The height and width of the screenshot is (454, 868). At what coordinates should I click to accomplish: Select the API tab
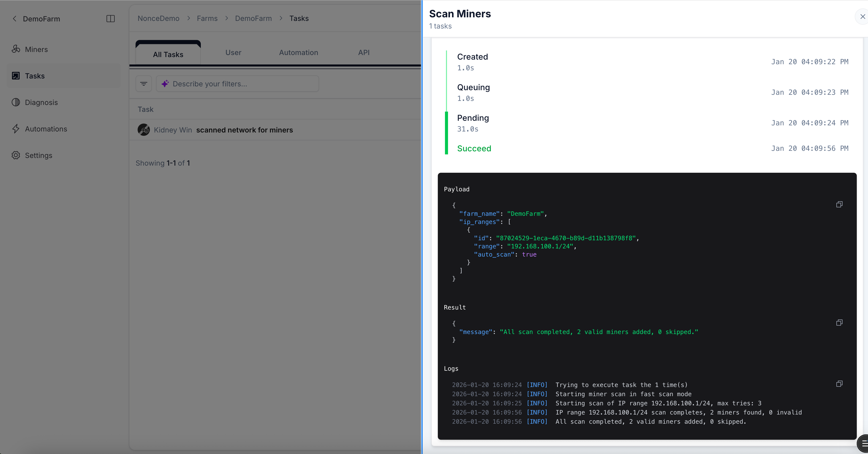(364, 52)
